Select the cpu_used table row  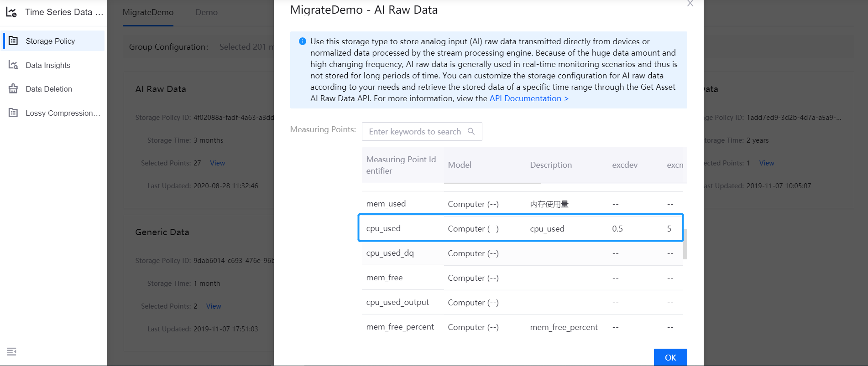click(520, 228)
